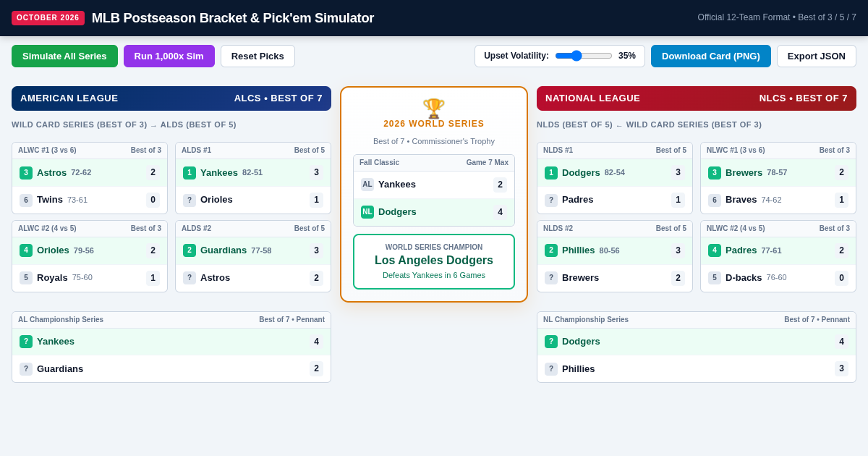Pick D-backs in NLWC #2
This screenshot has height=456, width=868.
pos(778,278)
